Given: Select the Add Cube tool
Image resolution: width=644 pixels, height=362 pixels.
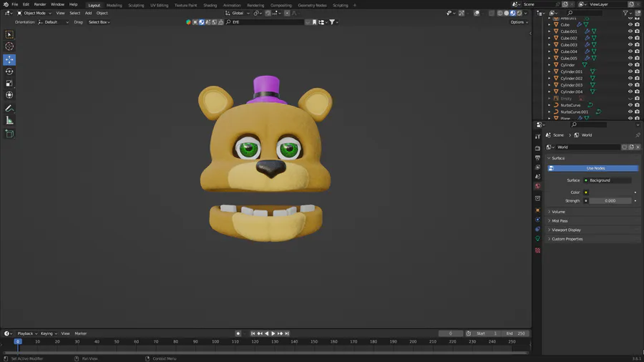Looking at the screenshot, I should tap(9, 134).
